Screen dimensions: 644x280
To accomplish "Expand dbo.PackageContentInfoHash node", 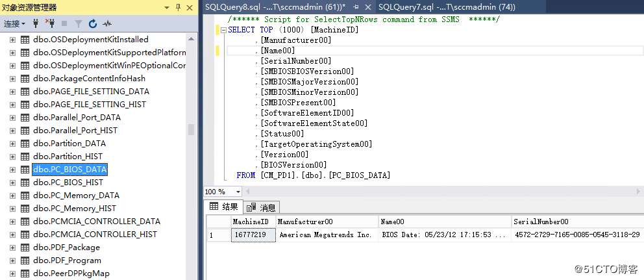I will tap(13, 79).
